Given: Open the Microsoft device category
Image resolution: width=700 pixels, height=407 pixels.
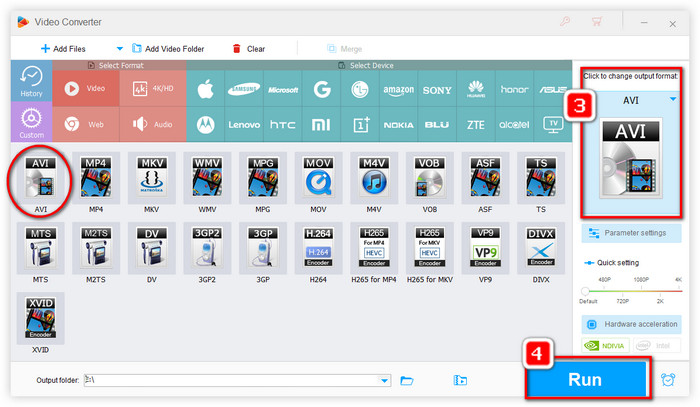Looking at the screenshot, I should pos(283,89).
